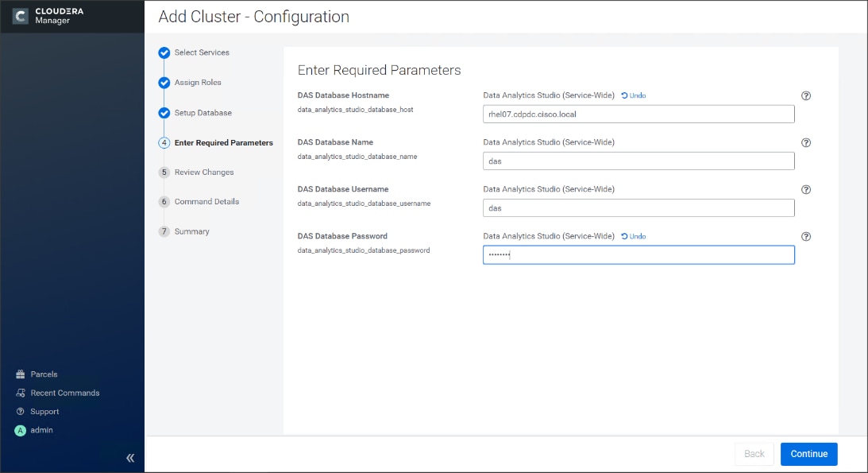Select Enter Required Parameters step
This screenshot has height=473, width=868.
tap(224, 143)
